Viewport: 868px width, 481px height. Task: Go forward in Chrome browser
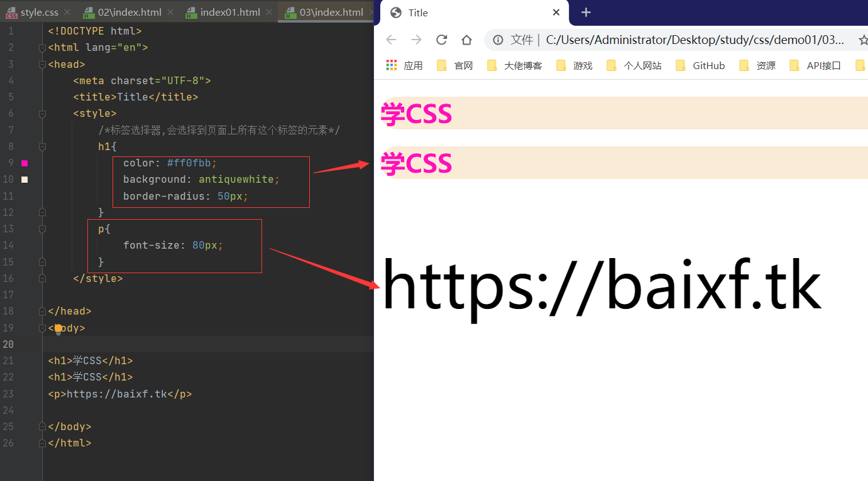click(x=416, y=40)
